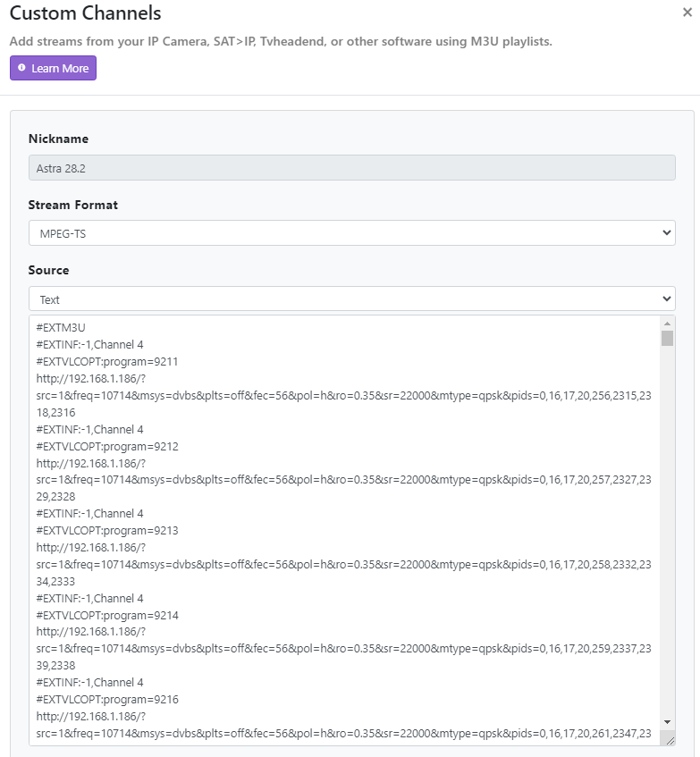Close the Custom Channels dialog

tap(686, 13)
